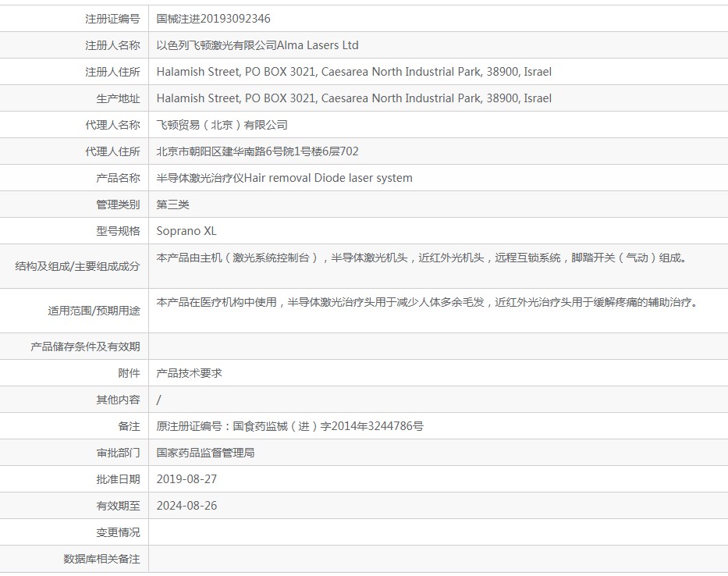Click the 生产地址 label

(118, 98)
